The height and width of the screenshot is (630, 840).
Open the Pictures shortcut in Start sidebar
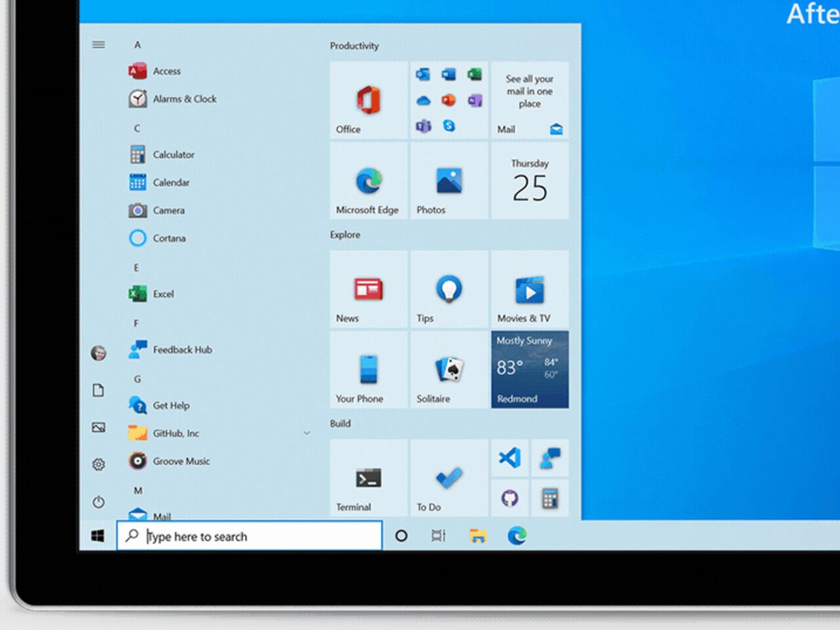click(x=98, y=428)
